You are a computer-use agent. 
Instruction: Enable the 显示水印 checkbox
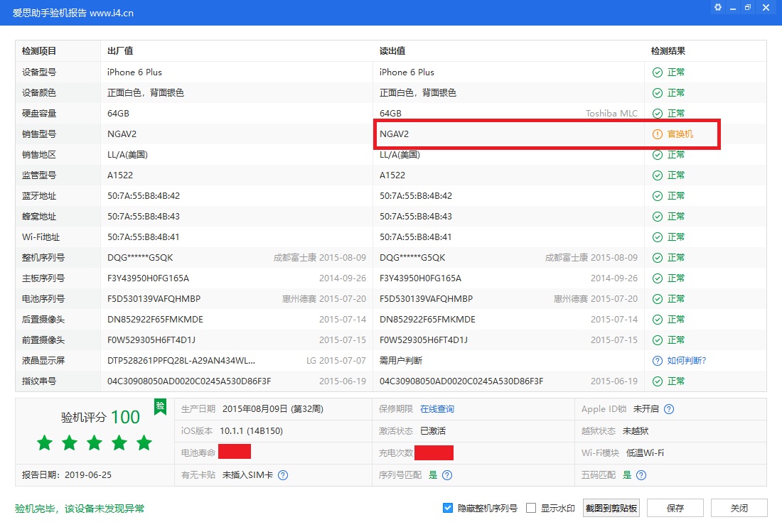point(531,508)
